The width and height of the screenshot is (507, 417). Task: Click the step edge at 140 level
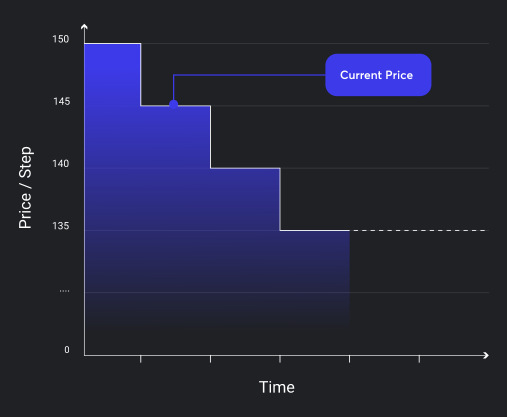click(x=245, y=168)
